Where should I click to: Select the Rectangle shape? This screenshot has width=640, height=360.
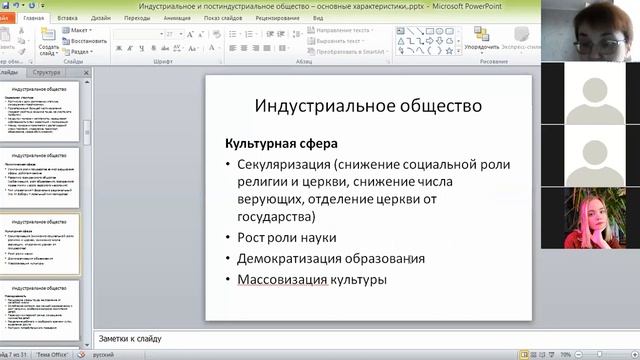pyautogui.click(x=430, y=31)
